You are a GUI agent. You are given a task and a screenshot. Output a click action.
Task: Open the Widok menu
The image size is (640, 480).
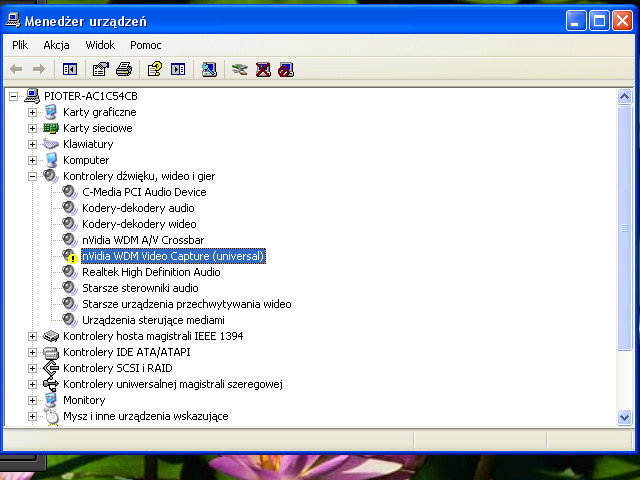point(100,45)
